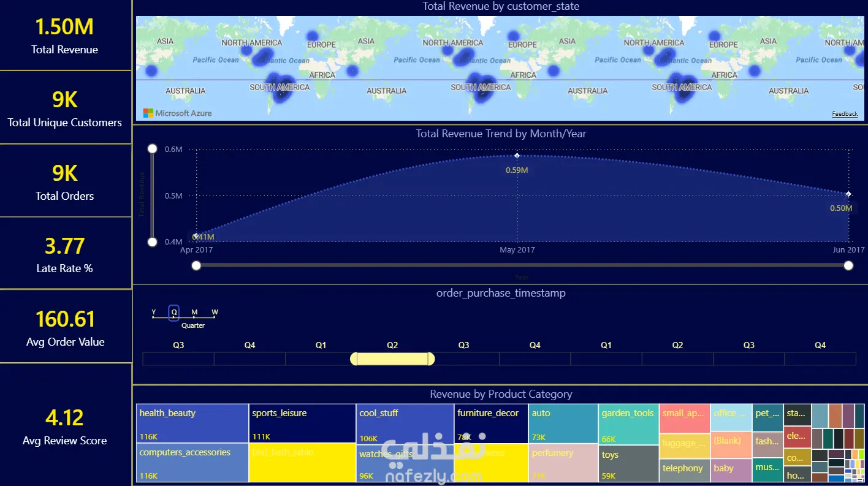
Task: Click the May 2017 data point marker (0.59M)
Action: pos(517,156)
